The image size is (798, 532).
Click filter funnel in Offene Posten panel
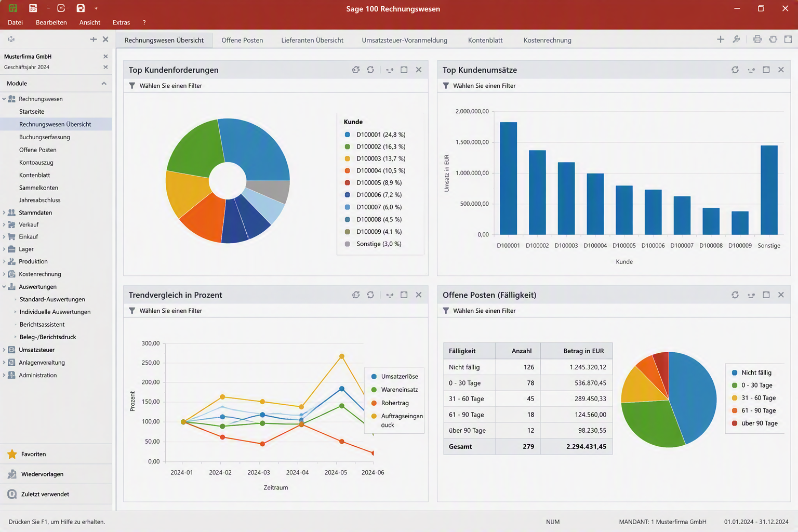coord(446,311)
